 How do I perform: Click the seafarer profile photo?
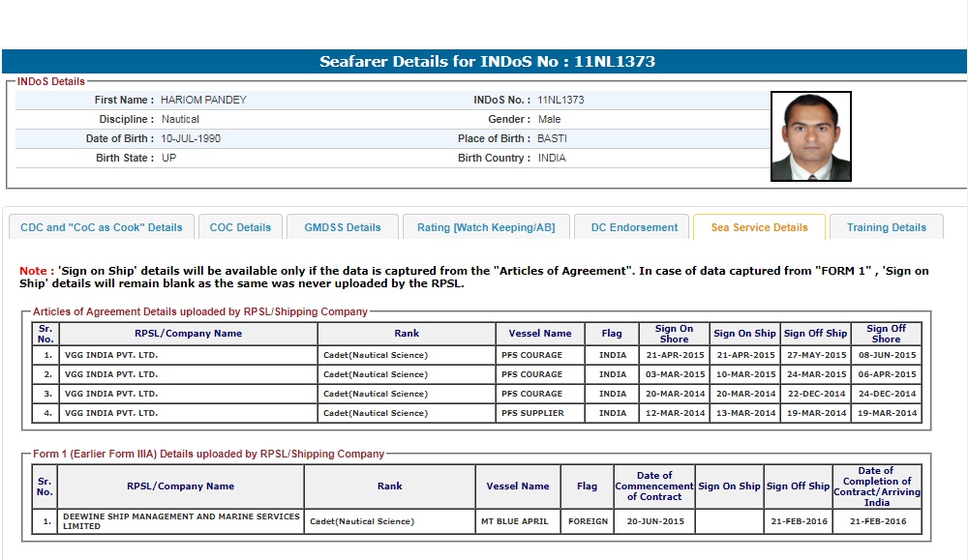(x=810, y=136)
